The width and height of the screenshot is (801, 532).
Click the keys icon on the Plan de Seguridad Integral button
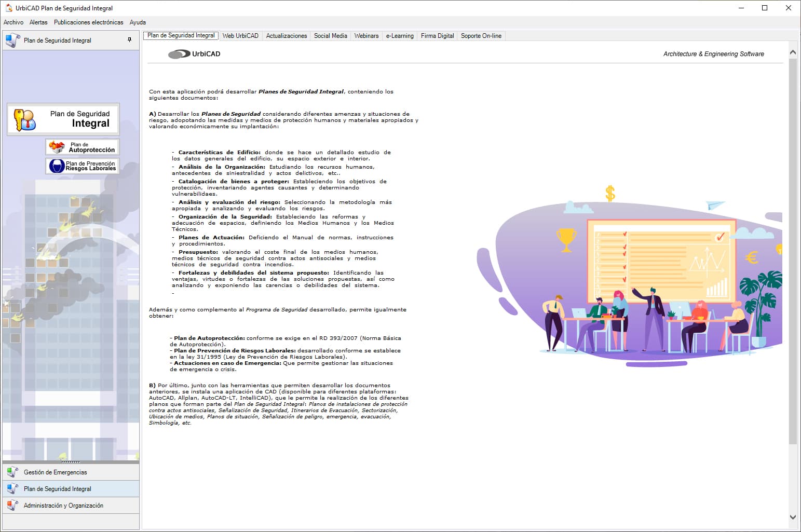pyautogui.click(x=24, y=120)
